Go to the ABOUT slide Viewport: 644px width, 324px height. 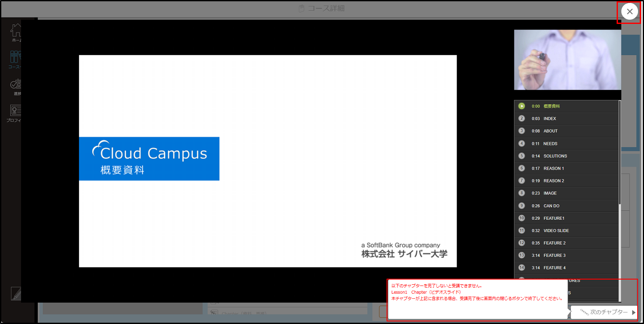566,131
